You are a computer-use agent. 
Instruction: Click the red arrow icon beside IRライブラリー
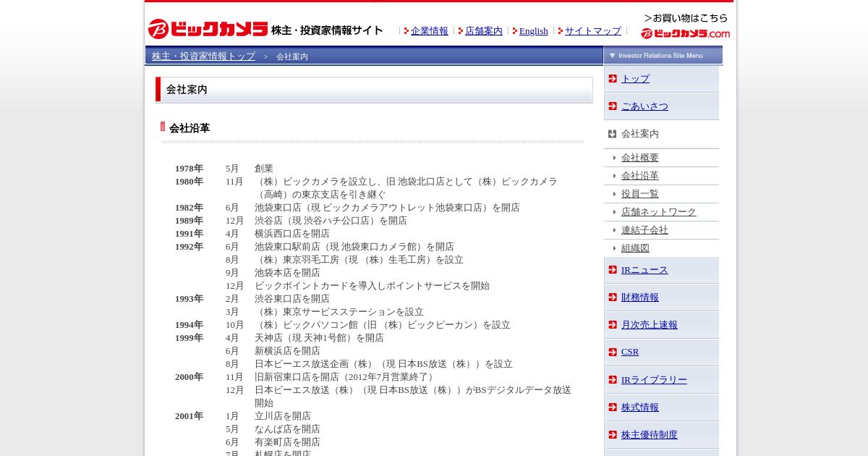click(x=613, y=380)
